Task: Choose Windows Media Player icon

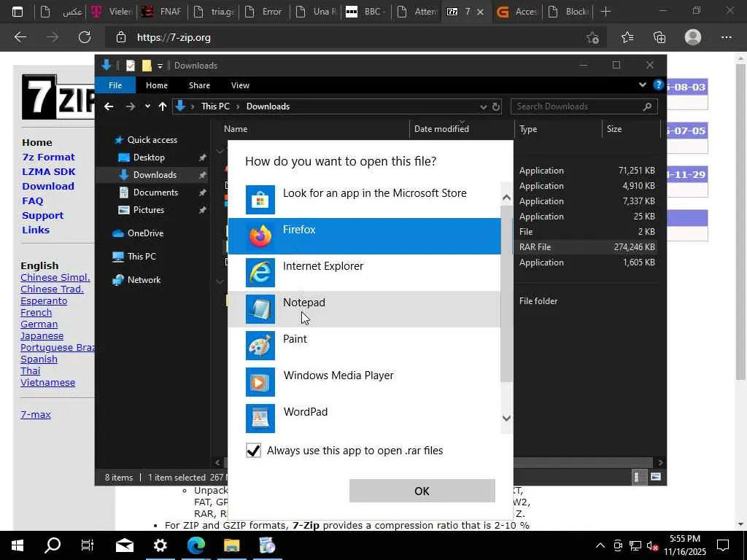Action: [260, 382]
